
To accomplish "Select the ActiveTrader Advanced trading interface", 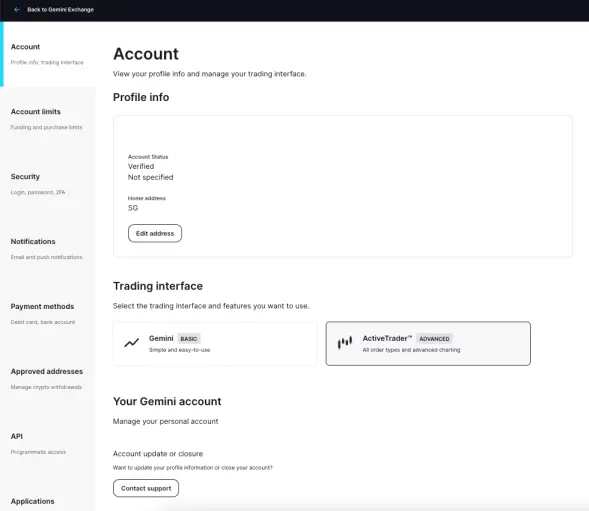I will coord(428,343).
